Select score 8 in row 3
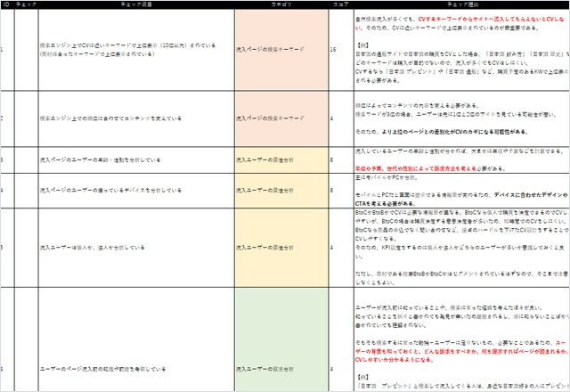 (x=341, y=160)
